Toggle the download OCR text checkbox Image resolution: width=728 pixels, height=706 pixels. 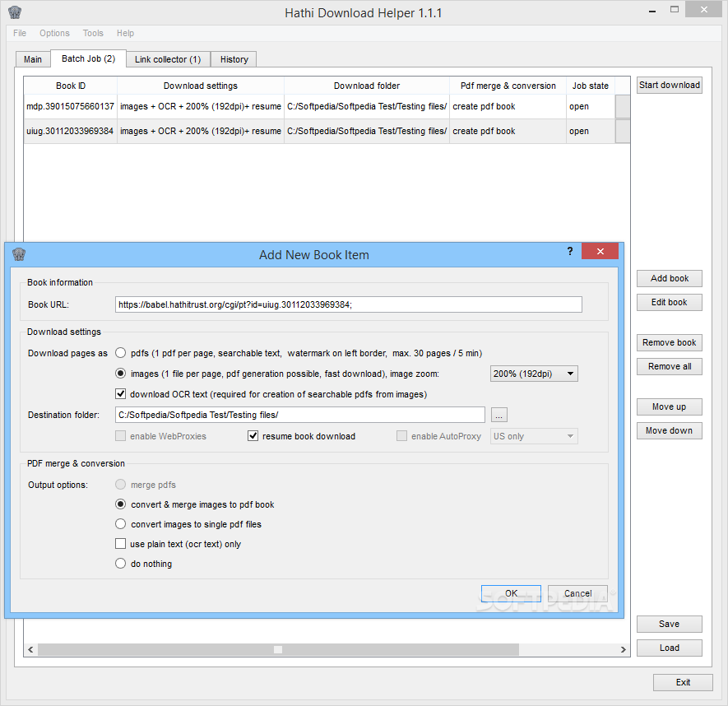pyautogui.click(x=120, y=394)
